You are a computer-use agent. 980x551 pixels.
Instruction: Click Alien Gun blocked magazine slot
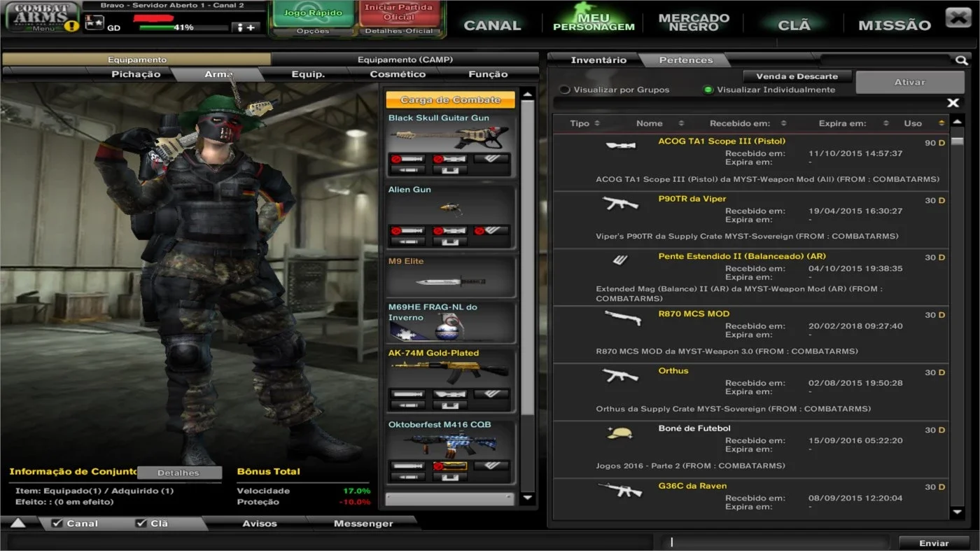click(491, 230)
